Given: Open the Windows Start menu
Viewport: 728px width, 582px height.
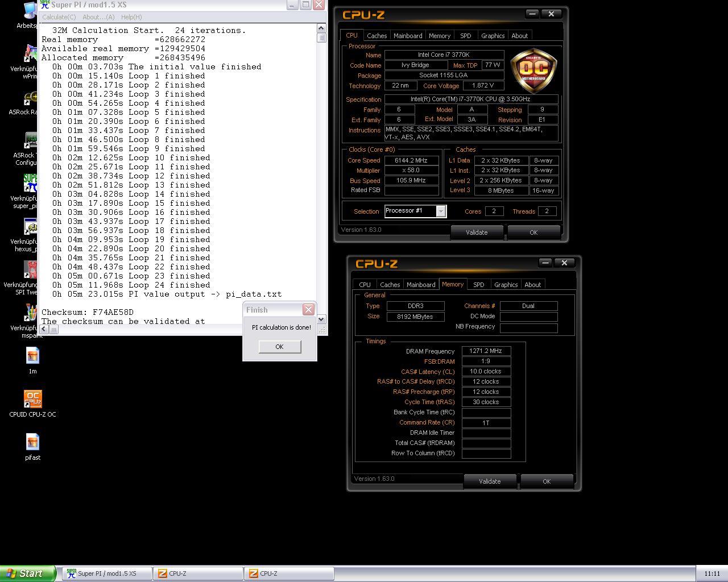Looking at the screenshot, I should tap(27, 573).
